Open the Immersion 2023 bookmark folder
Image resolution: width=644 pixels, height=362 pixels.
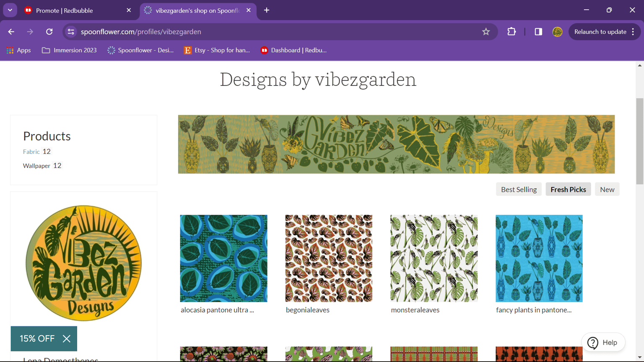pyautogui.click(x=69, y=50)
